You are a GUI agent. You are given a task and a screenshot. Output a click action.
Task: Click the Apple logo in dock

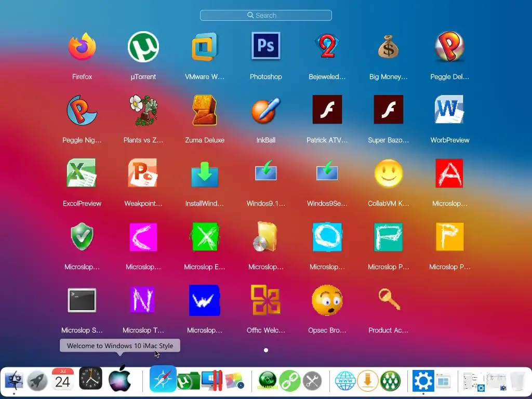tap(120, 378)
